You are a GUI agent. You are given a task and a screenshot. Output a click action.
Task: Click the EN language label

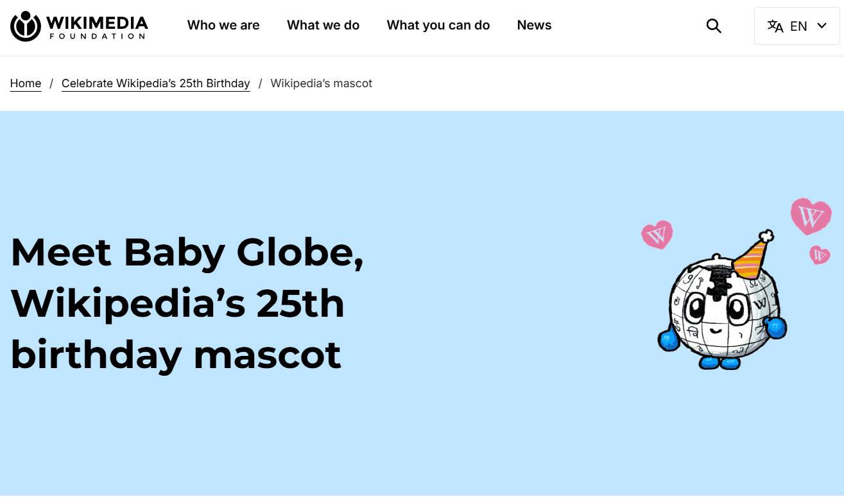(798, 26)
